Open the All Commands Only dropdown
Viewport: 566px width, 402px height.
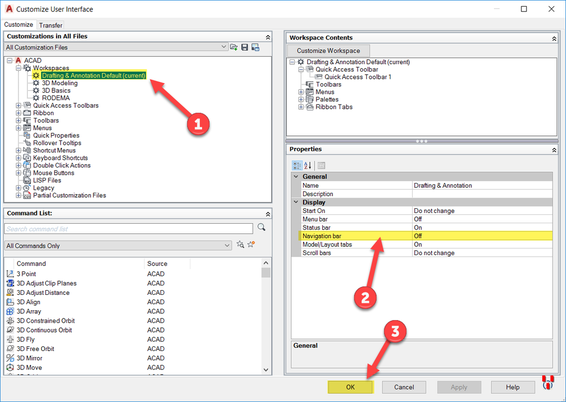click(118, 245)
